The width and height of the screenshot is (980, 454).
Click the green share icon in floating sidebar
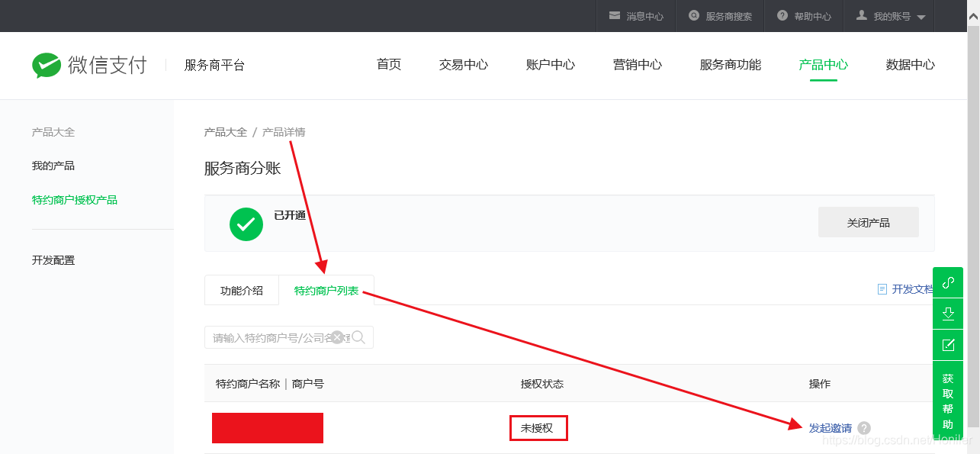pos(948,282)
